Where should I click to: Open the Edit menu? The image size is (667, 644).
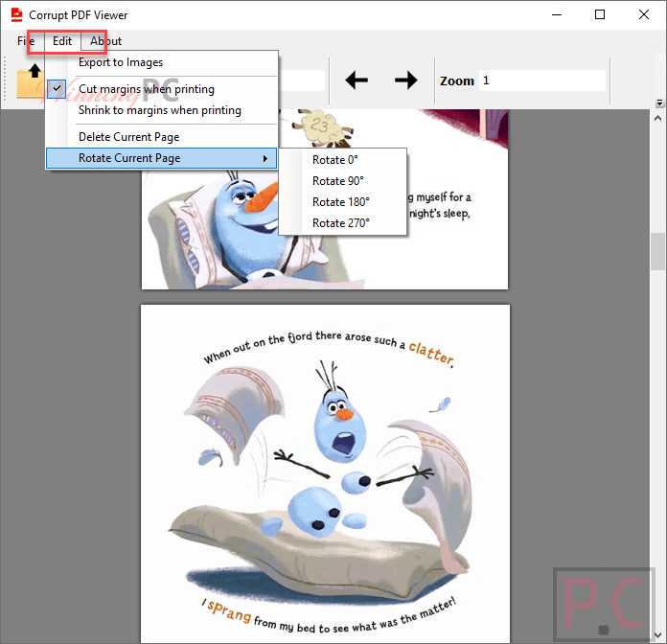pyautogui.click(x=62, y=41)
